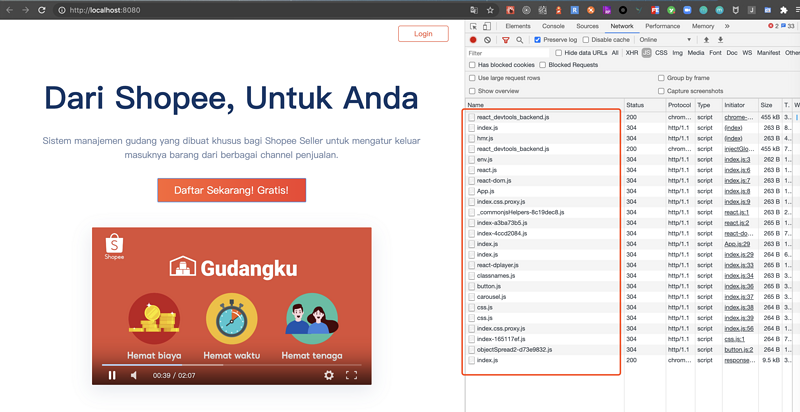Click the red error count badge

(x=773, y=26)
